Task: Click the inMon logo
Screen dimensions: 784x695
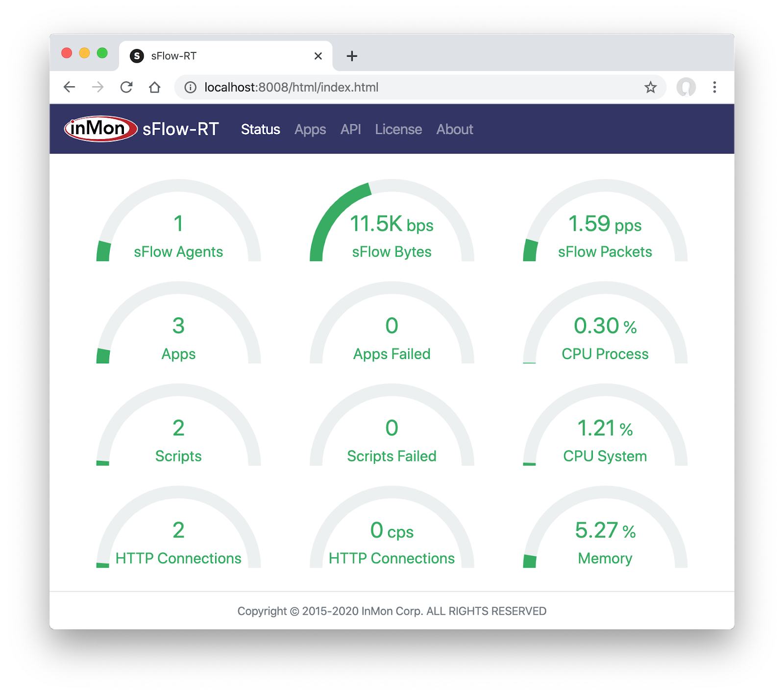Action: coord(99,128)
